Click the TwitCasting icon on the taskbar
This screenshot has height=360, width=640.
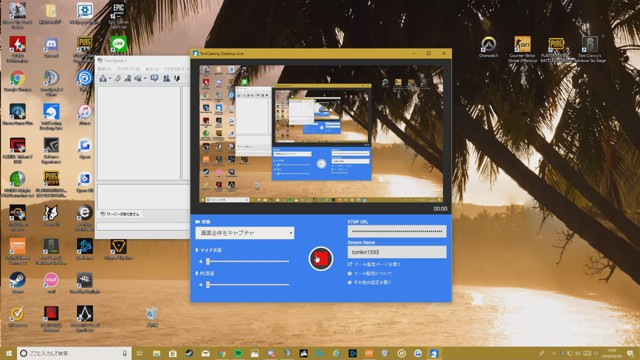click(x=434, y=353)
